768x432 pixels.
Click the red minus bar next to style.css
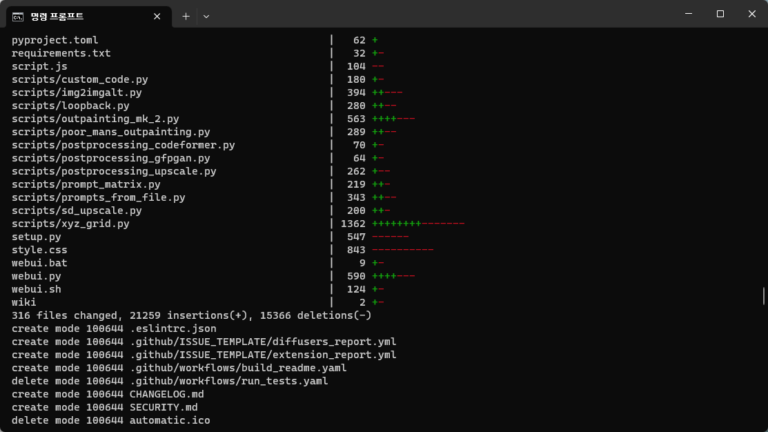click(x=402, y=250)
